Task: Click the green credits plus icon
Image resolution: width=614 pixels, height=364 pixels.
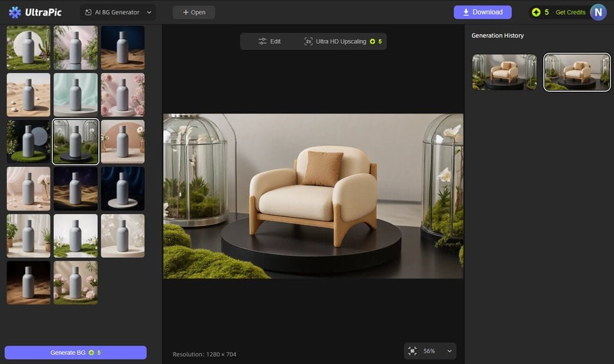Action: 536,12
